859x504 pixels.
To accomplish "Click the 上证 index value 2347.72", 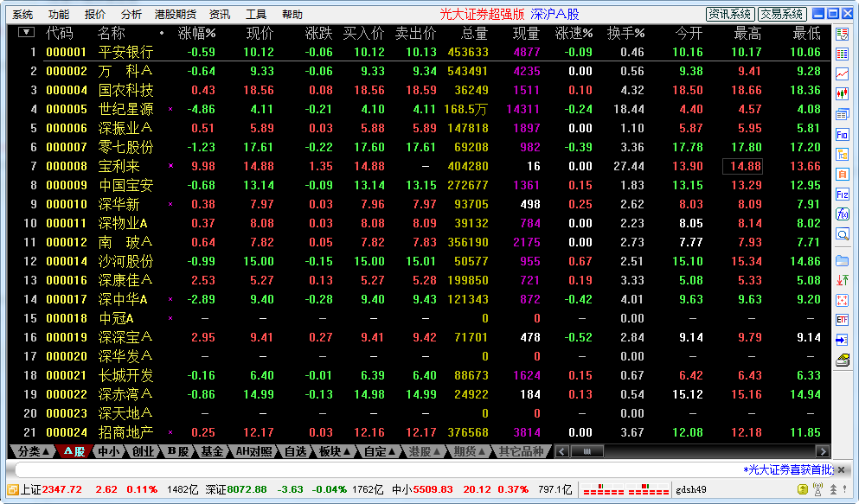I will tap(62, 489).
